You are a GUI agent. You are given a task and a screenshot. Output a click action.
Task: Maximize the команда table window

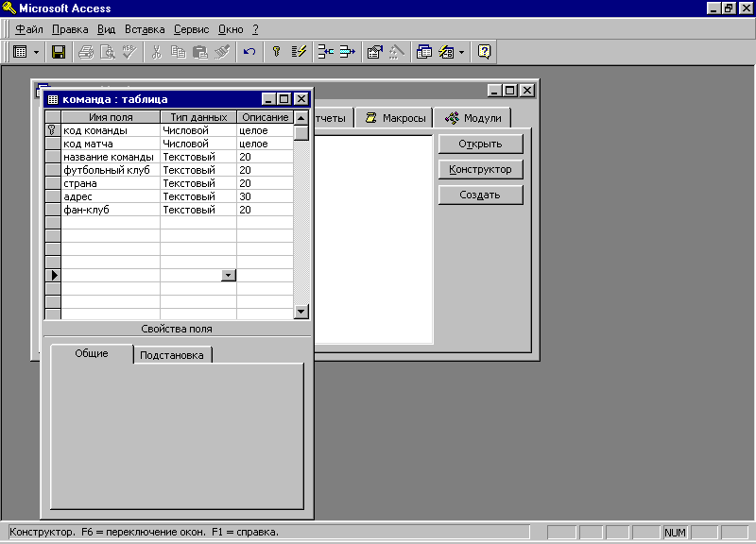(284, 99)
